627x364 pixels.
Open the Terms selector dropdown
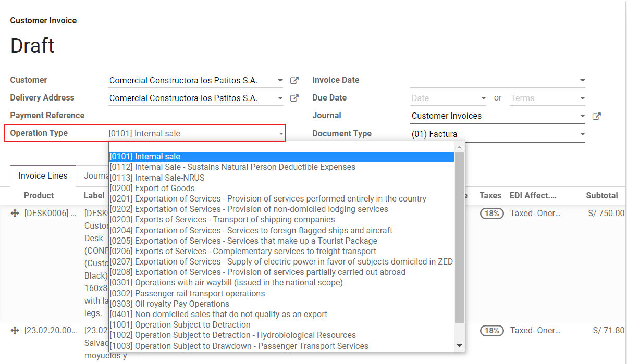[582, 97]
